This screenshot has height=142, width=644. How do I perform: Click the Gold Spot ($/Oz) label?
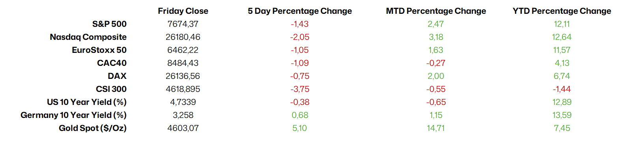click(x=93, y=128)
